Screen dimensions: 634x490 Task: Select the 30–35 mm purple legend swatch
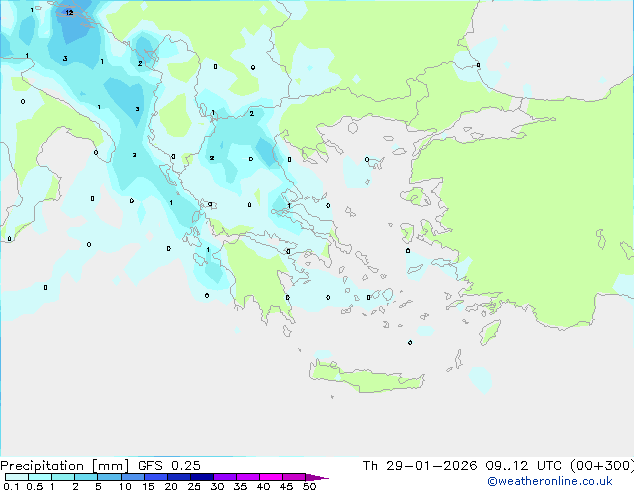click(x=225, y=477)
